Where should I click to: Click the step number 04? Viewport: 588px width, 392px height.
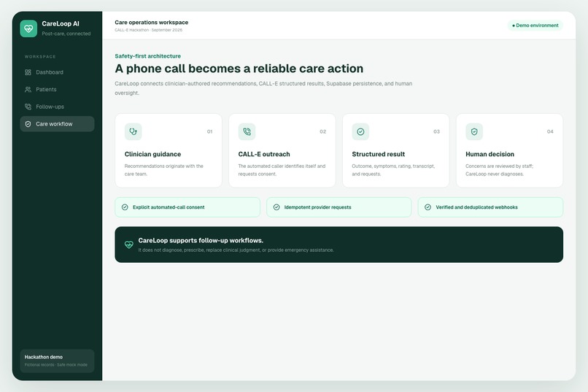(550, 131)
